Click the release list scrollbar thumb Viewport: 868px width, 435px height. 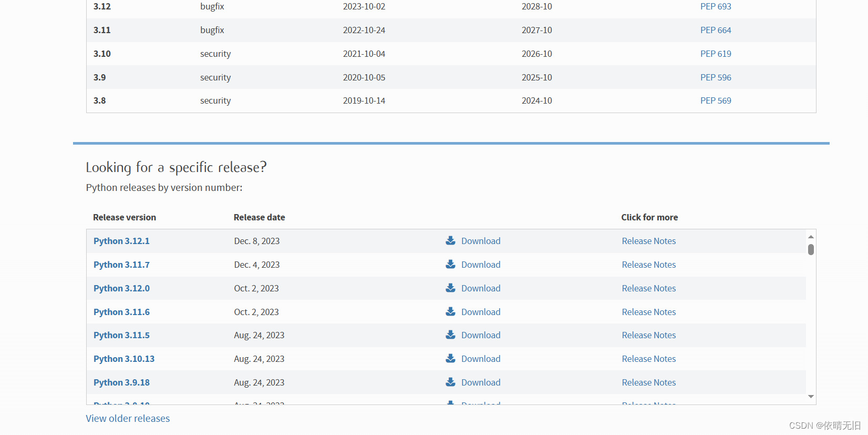coord(811,249)
